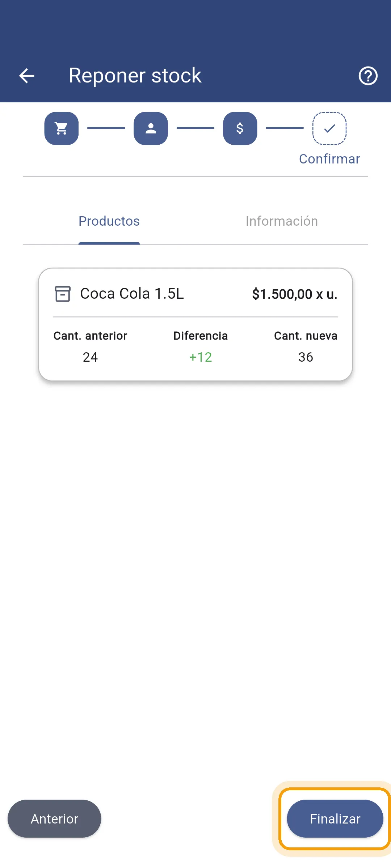Open the Coca Cola 1.5L product name
The width and height of the screenshot is (391, 868).
click(132, 294)
